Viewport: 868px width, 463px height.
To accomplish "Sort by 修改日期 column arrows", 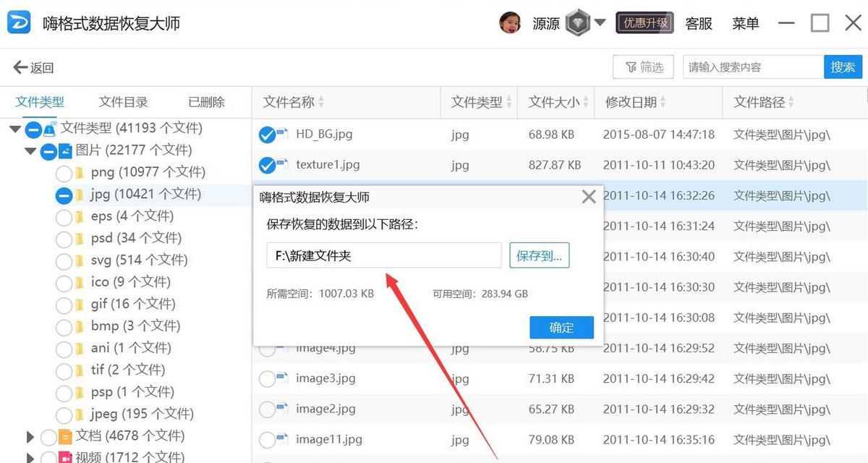I will [663, 103].
